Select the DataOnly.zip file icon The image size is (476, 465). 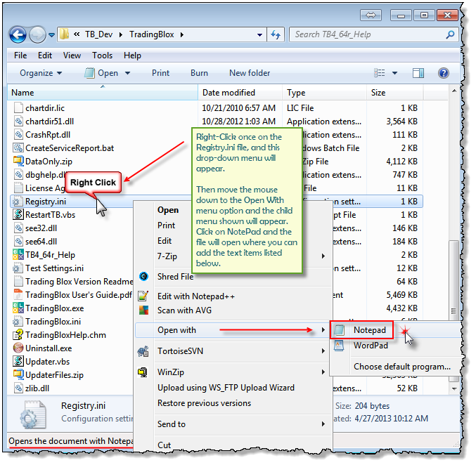[x=18, y=162]
